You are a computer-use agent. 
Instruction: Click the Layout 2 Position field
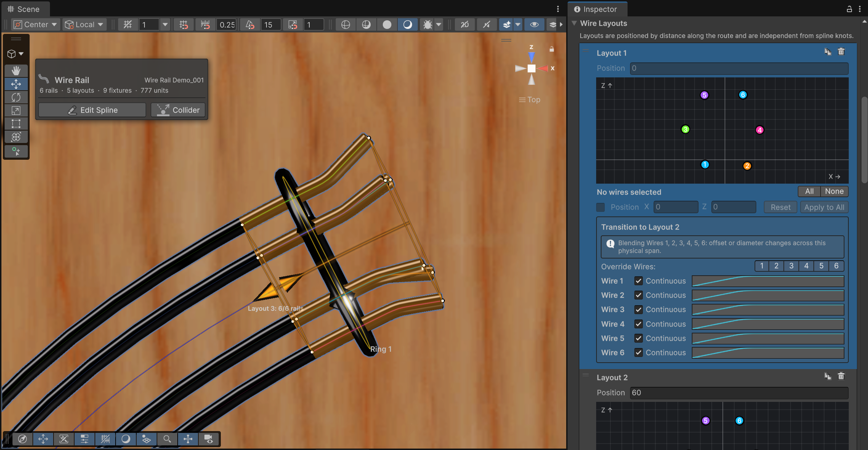click(739, 393)
